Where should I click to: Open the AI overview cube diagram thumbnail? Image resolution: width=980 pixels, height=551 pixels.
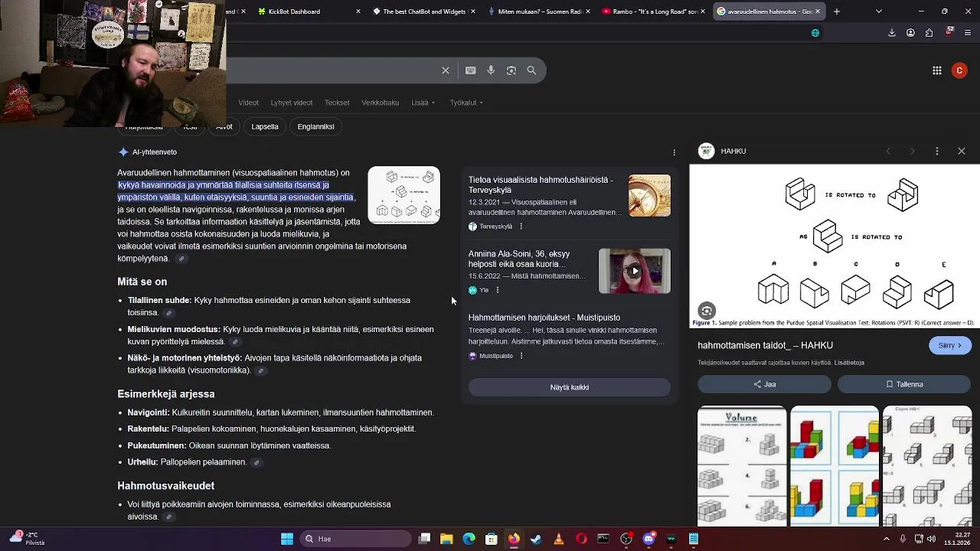click(x=404, y=195)
